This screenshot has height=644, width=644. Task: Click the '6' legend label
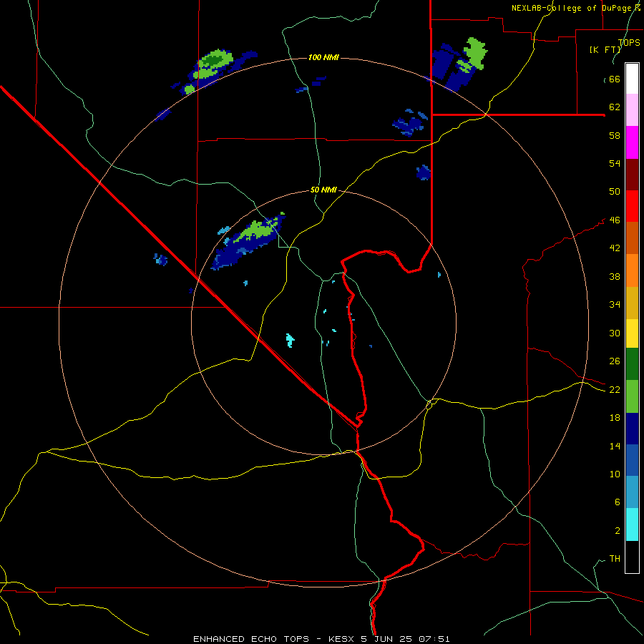point(617,502)
